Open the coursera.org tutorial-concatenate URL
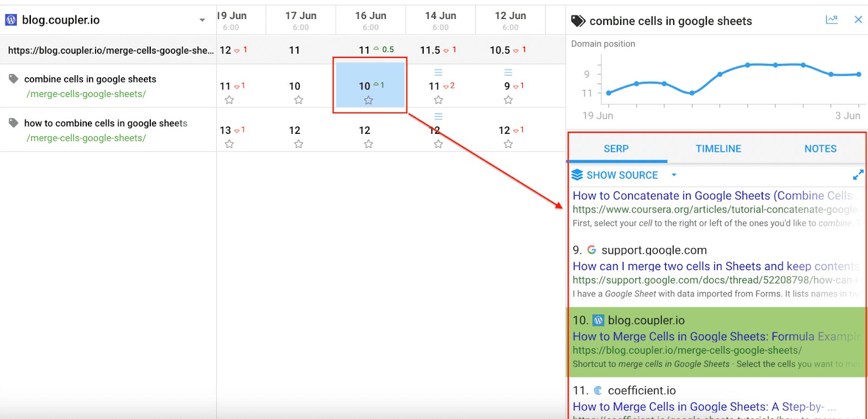Image resolution: width=868 pixels, height=419 pixels. pyautogui.click(x=715, y=210)
